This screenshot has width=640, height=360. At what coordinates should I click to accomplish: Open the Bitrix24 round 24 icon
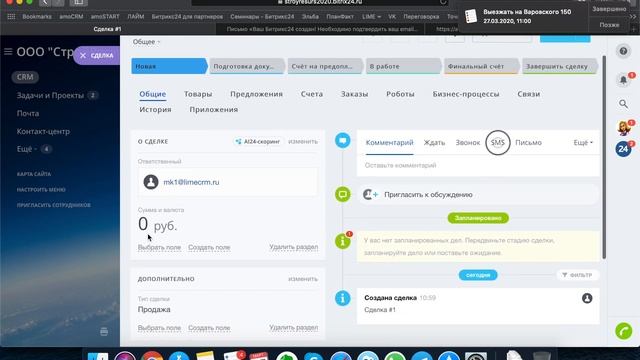point(623,149)
